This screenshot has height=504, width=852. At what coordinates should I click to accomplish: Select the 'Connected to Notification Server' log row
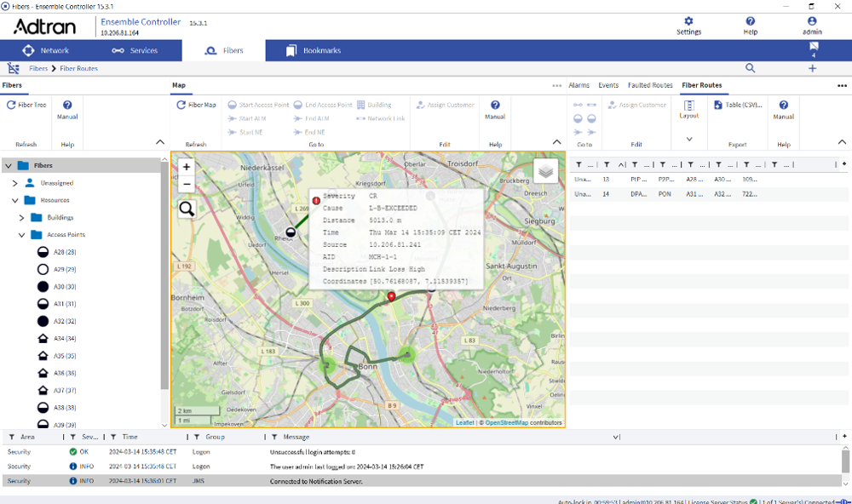pyautogui.click(x=422, y=481)
